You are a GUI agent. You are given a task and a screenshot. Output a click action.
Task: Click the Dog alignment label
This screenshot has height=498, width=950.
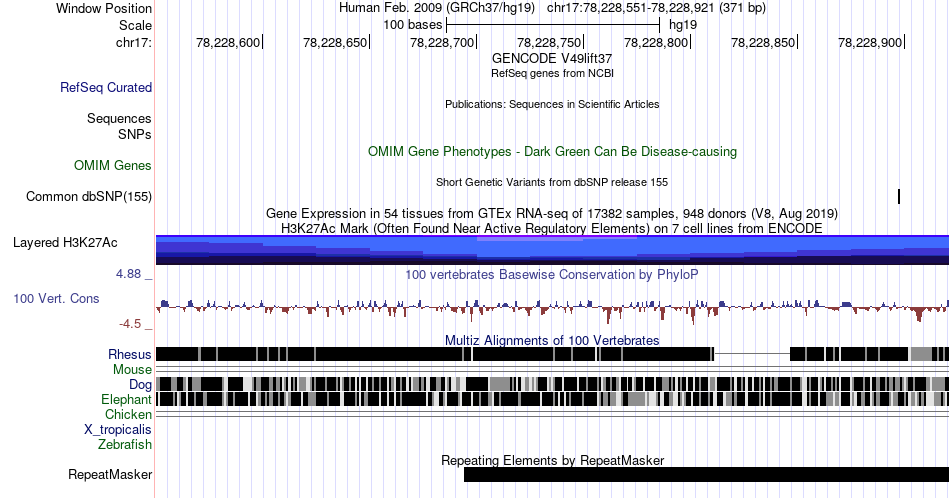point(140,385)
